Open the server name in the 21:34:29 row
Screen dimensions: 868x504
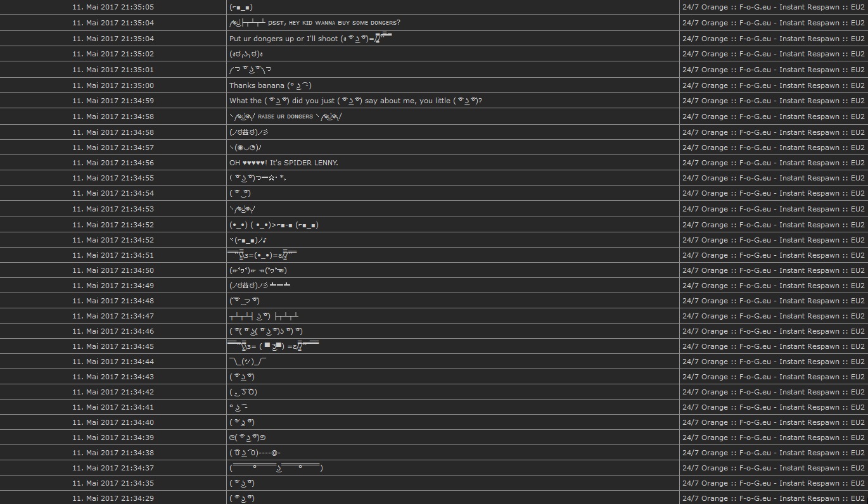773,498
